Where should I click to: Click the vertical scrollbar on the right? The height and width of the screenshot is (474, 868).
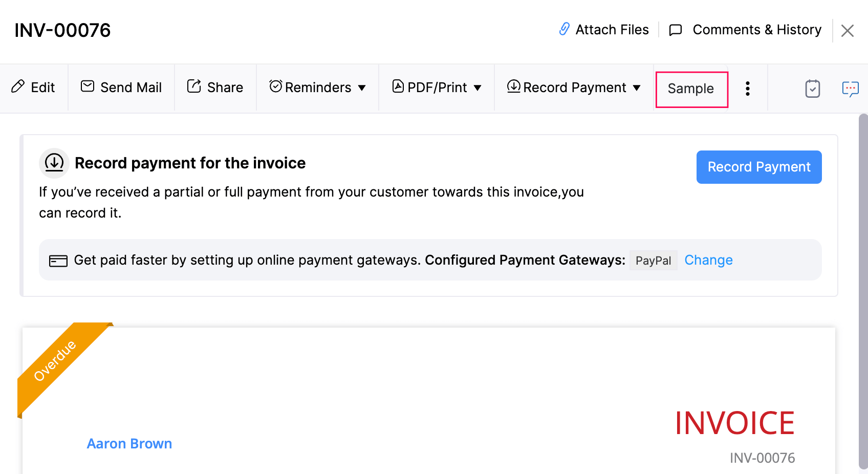pos(863,292)
